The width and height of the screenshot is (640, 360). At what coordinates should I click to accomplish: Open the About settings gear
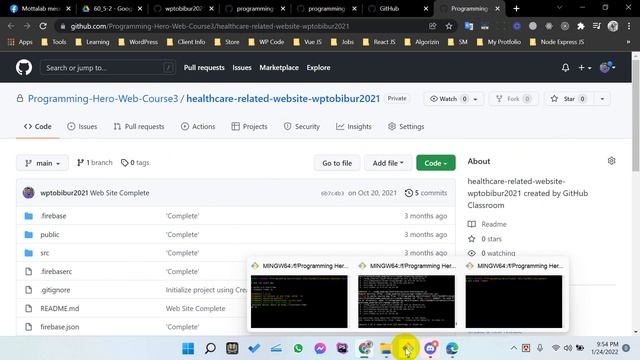(611, 161)
